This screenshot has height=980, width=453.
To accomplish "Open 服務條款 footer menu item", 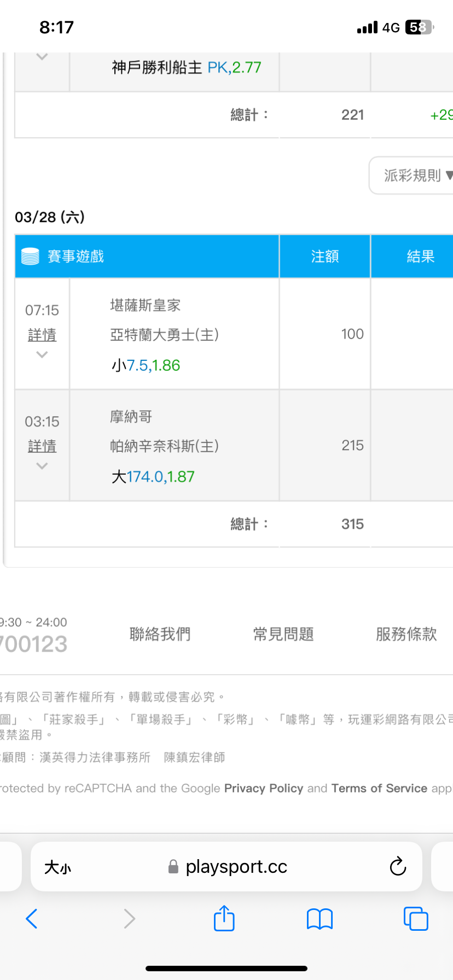I will pos(406,634).
